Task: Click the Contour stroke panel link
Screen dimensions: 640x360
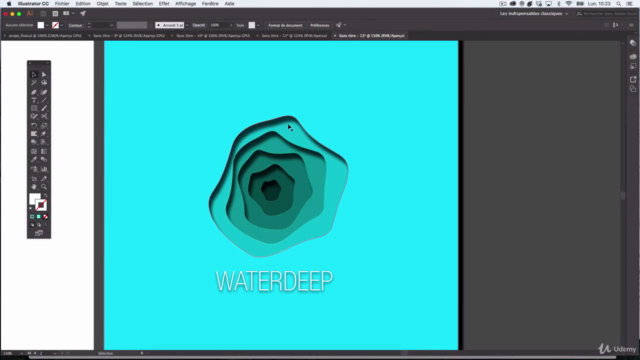Action: (75, 25)
